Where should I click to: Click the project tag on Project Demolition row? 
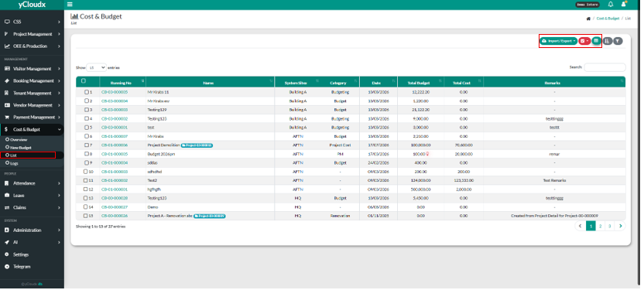(197, 145)
